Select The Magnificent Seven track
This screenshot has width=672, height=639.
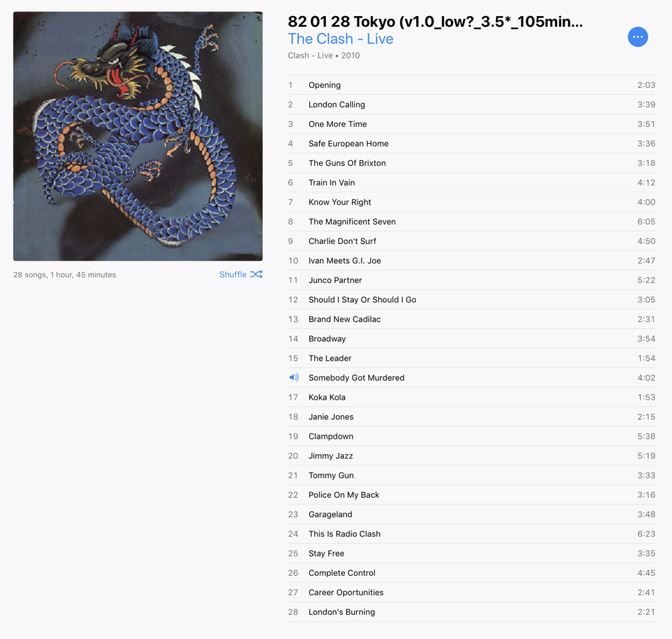(x=472, y=222)
